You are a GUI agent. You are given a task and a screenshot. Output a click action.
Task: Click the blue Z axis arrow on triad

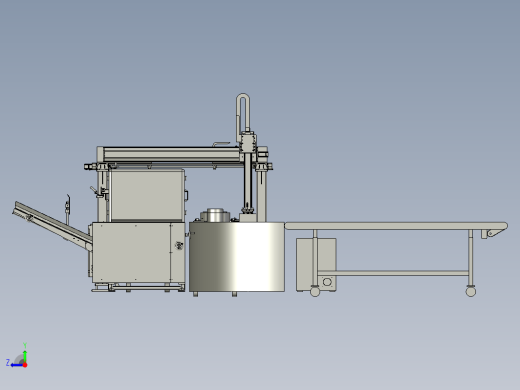pos(16,365)
